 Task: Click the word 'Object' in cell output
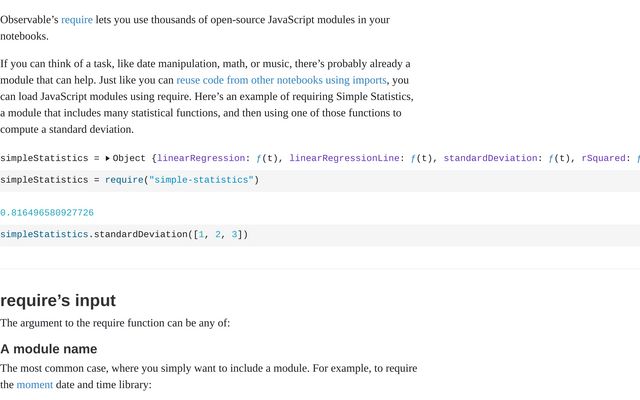pos(129,158)
